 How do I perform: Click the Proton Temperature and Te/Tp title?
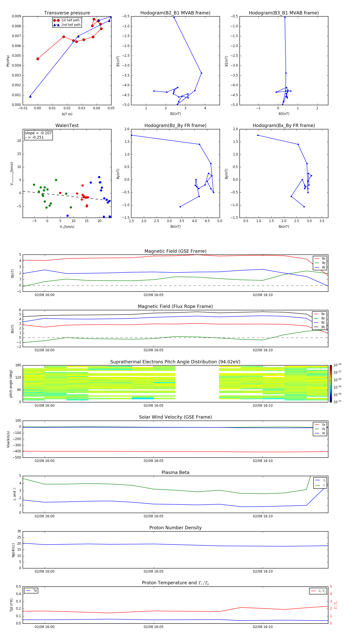pos(175,583)
